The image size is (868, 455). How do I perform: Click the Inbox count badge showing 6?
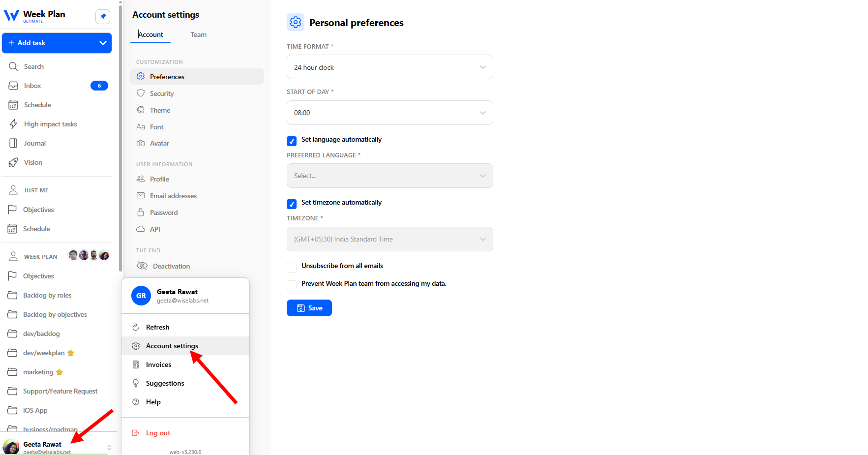[99, 86]
